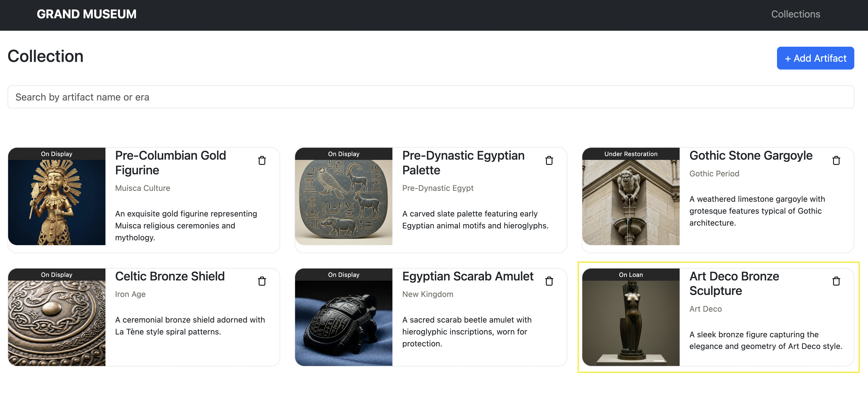Click the On Loan status badge
Image resolution: width=868 pixels, height=402 pixels.
point(630,275)
